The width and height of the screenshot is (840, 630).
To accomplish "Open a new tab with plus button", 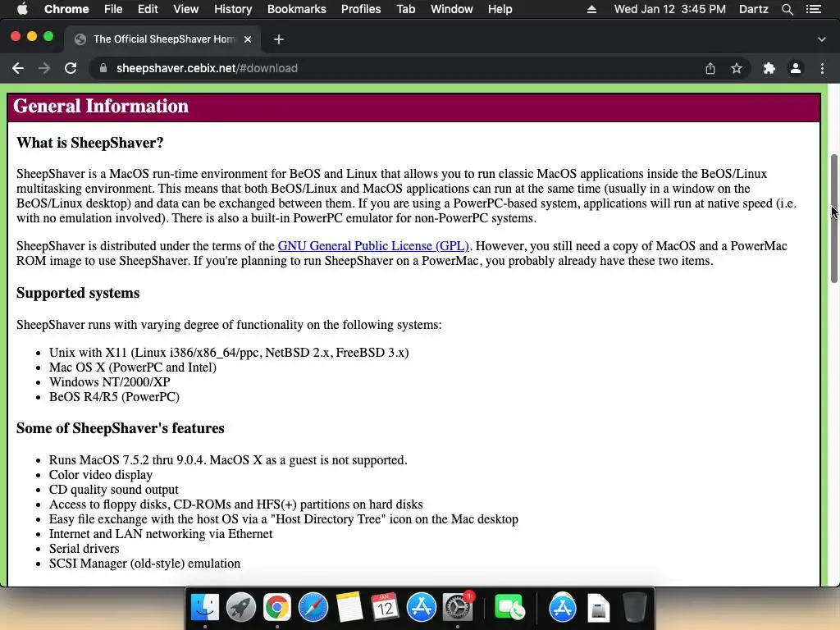I will pyautogui.click(x=279, y=39).
